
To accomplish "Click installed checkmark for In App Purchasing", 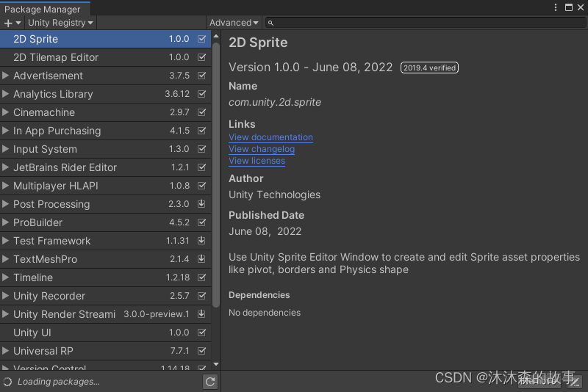I will coord(201,131).
